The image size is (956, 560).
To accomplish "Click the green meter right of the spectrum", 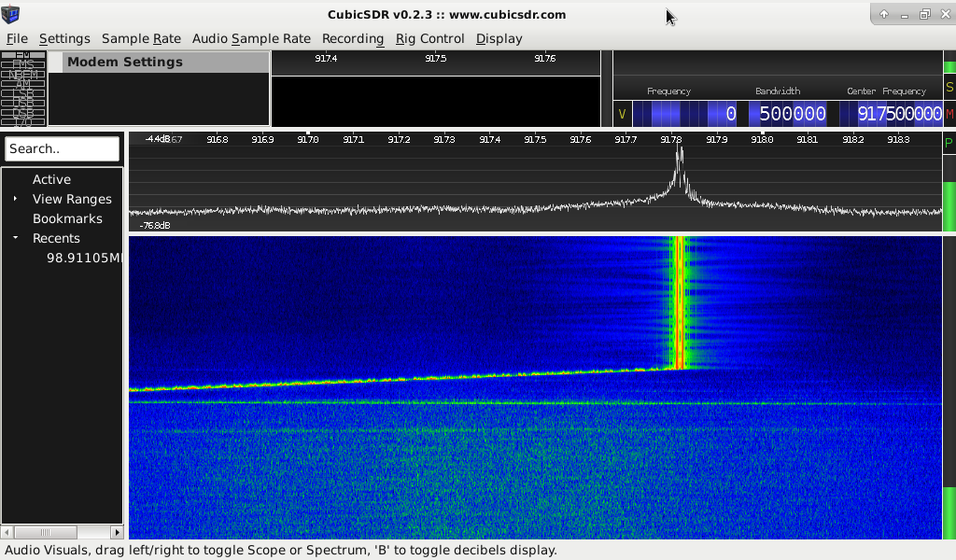I will 949,193.
